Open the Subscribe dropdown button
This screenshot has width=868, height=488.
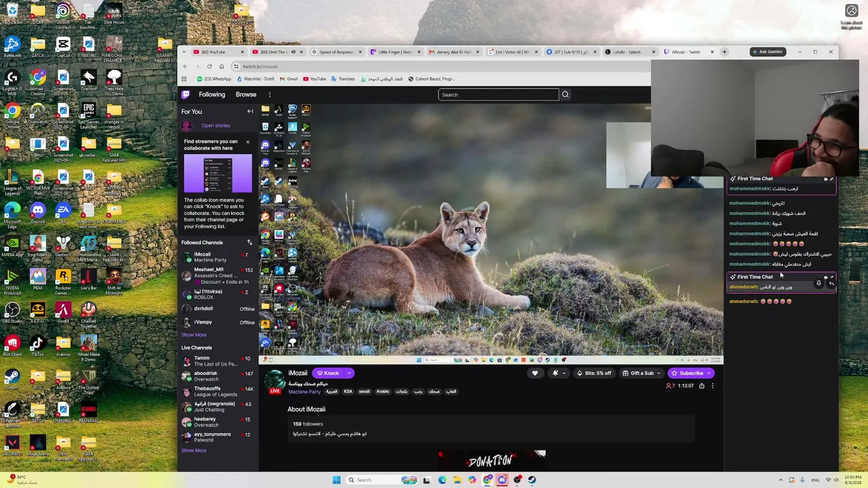[x=690, y=373]
